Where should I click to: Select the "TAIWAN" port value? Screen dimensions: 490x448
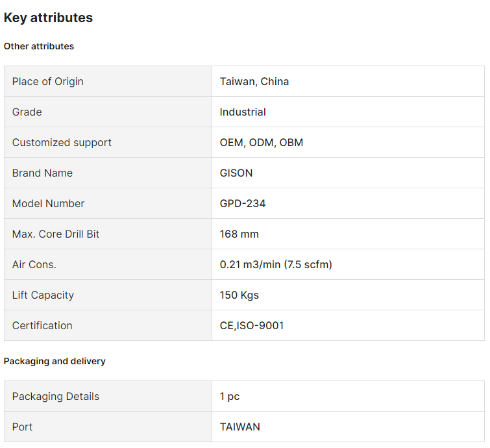point(240,427)
